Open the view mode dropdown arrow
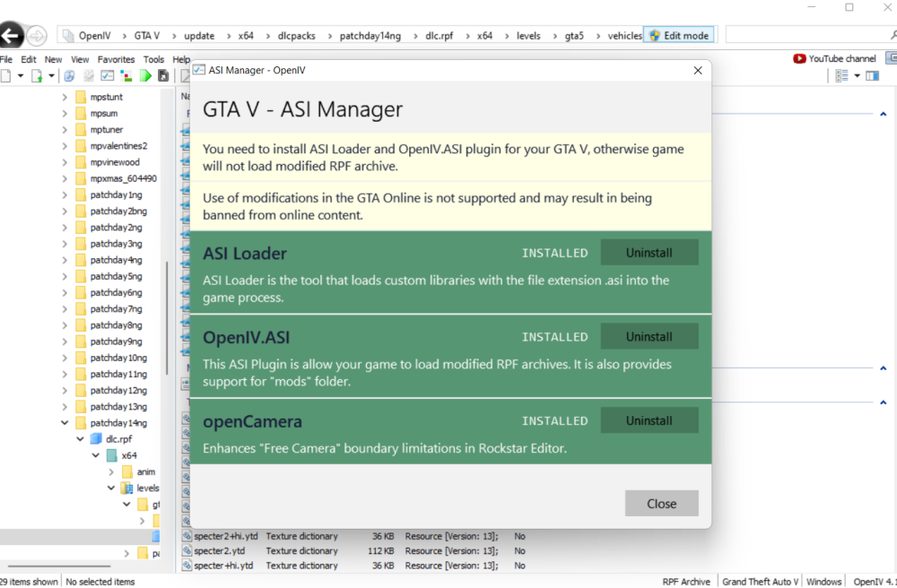897x588 pixels. click(x=857, y=75)
